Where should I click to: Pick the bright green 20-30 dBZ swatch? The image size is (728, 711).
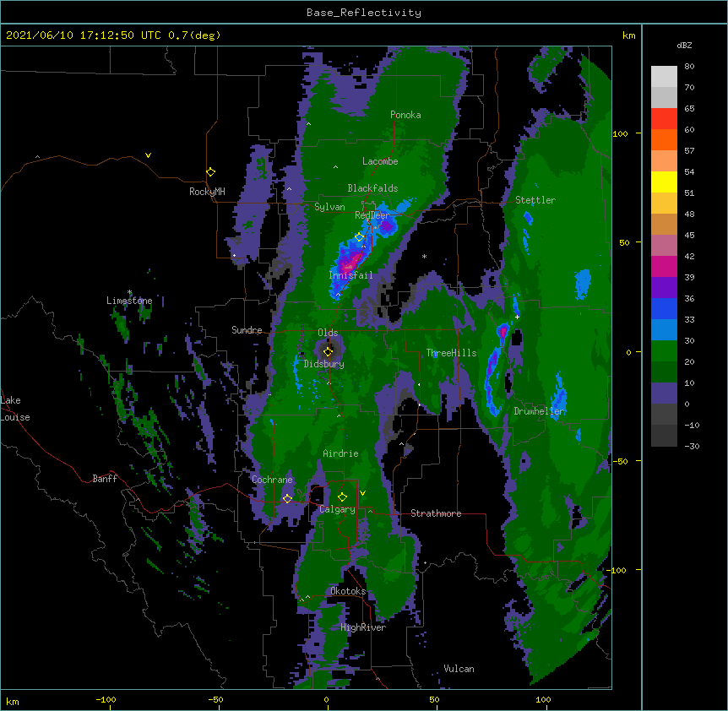664,351
